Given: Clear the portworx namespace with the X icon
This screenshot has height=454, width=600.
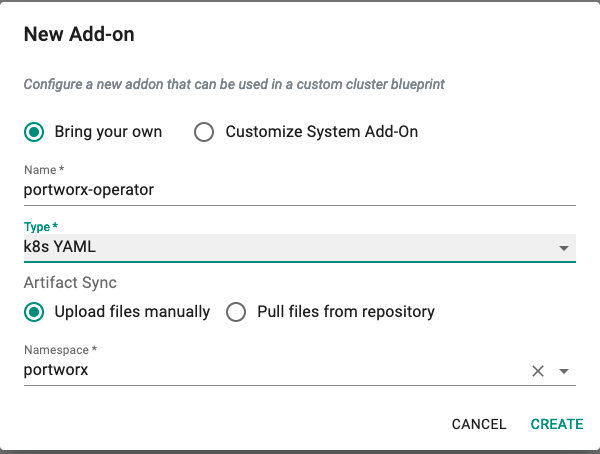Looking at the screenshot, I should coord(538,371).
